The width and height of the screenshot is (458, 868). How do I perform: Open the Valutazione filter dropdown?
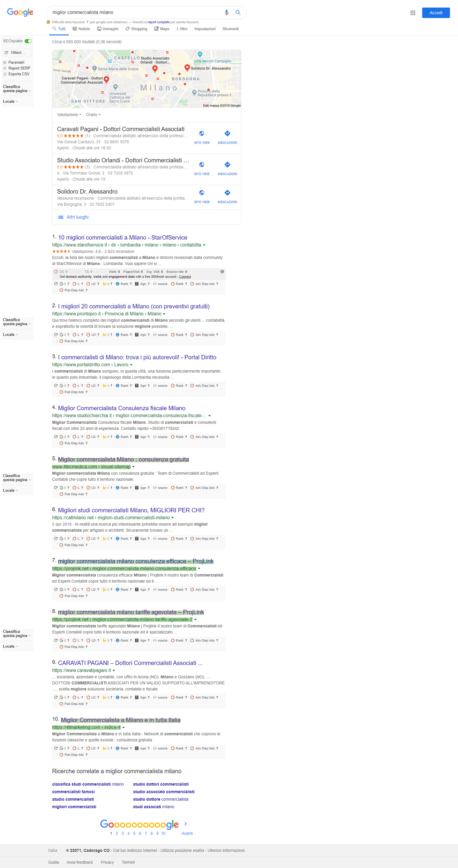[69, 115]
